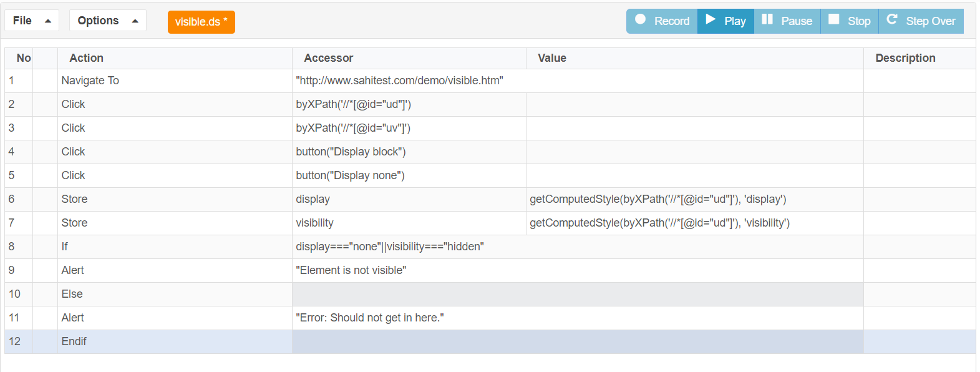
Task: Stop the running script
Action: [850, 21]
